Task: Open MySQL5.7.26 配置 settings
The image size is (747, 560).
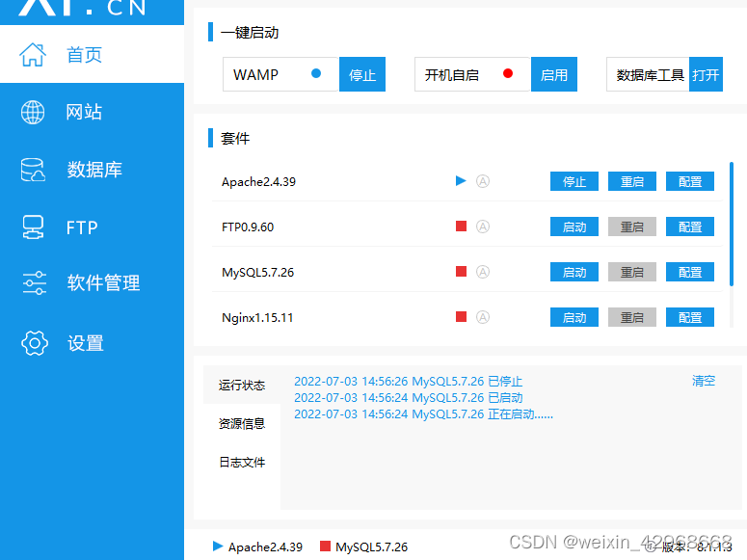Action: tap(690, 272)
